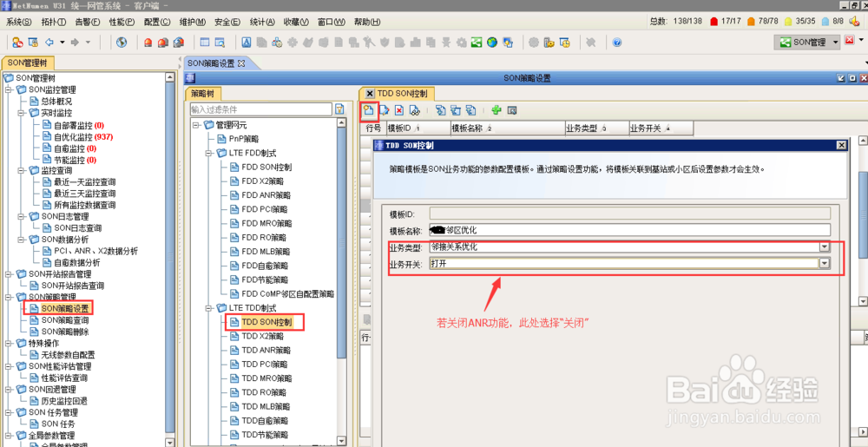Image resolution: width=868 pixels, height=447 pixels.
Task: Open the 告警(F) menu
Action: pyautogui.click(x=88, y=22)
